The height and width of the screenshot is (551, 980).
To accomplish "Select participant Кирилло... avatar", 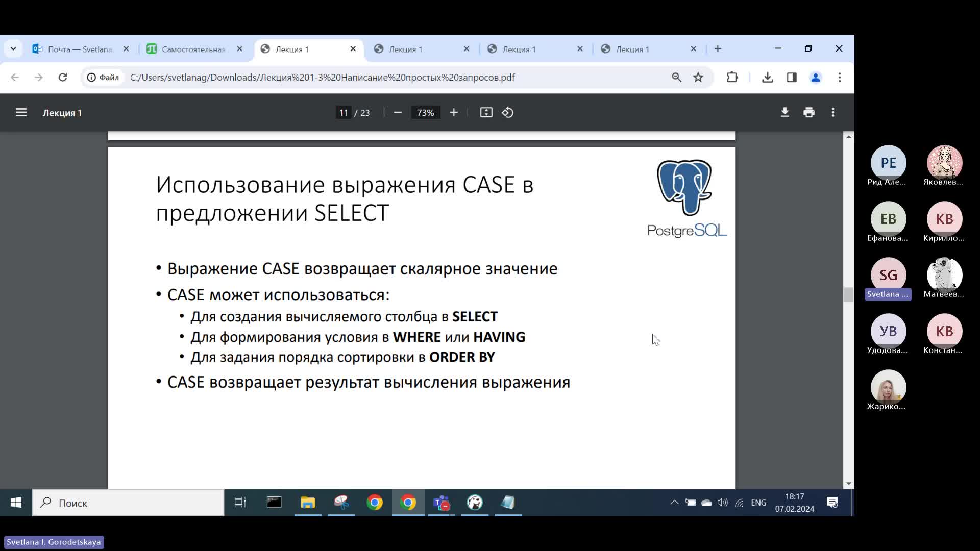I will click(944, 219).
